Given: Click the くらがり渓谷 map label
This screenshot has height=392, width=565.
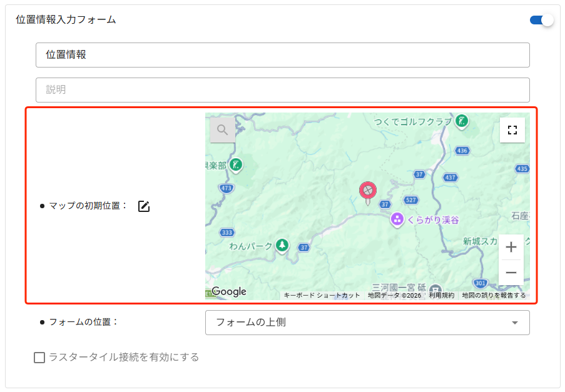Looking at the screenshot, I should click(x=433, y=220).
